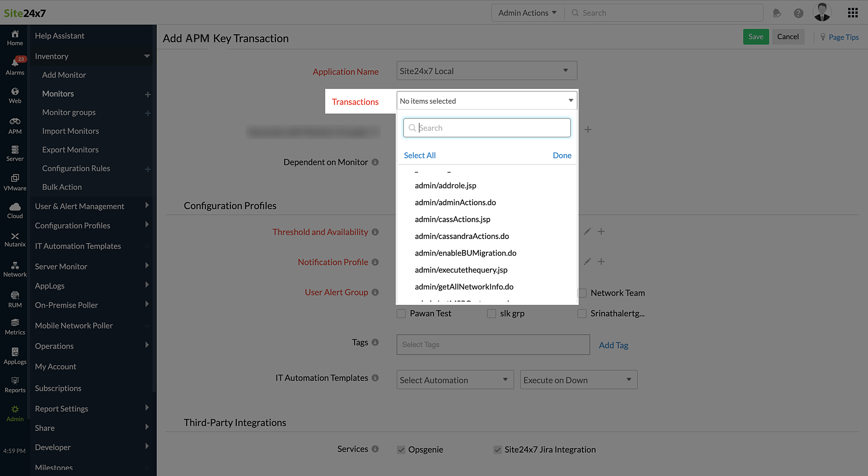Check the Pawan Test checkbox
Image resolution: width=868 pixels, height=476 pixels.
[401, 313]
